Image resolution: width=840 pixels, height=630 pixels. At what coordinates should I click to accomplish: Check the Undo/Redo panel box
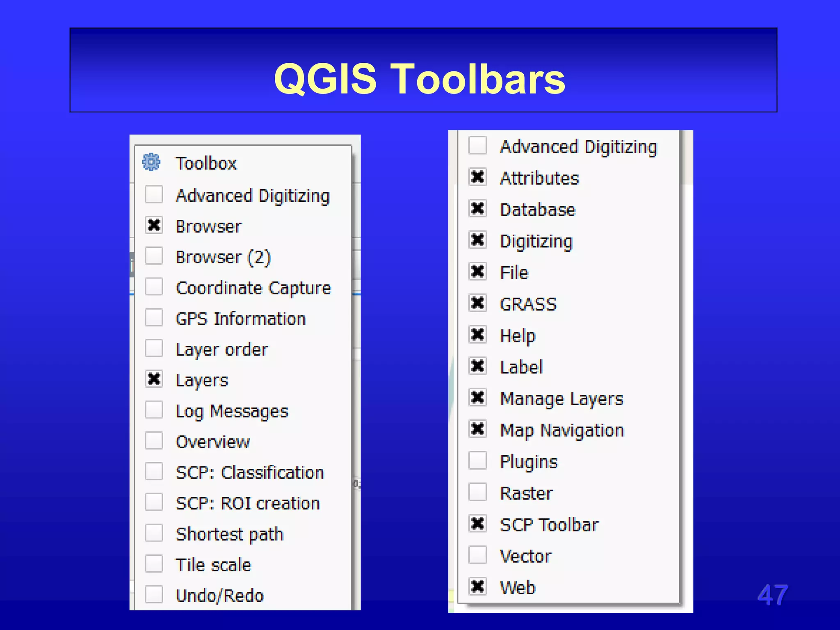[154, 594]
